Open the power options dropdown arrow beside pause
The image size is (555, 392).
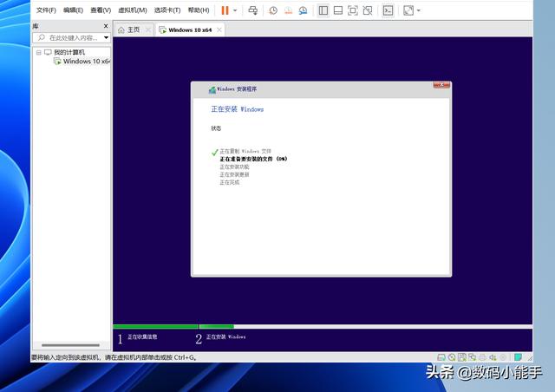tap(235, 10)
